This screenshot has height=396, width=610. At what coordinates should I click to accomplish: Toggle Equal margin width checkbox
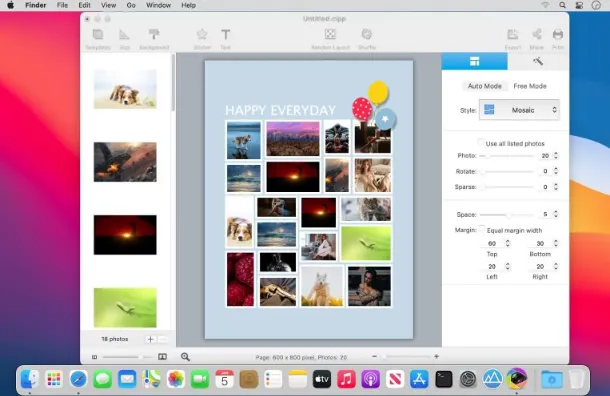point(482,229)
